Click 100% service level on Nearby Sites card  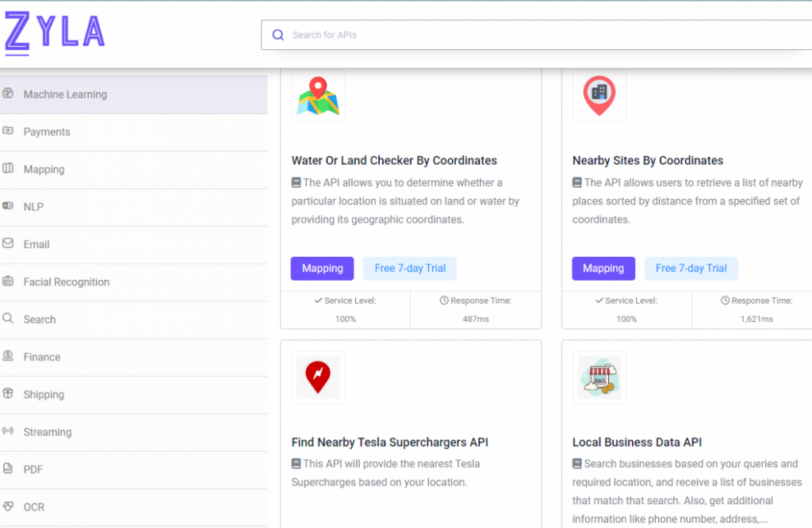coord(626,319)
